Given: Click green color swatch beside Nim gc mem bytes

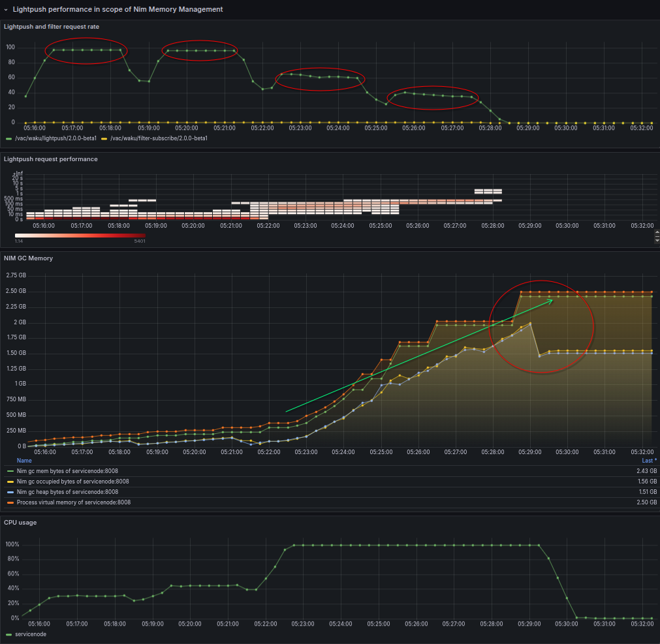Looking at the screenshot, I should (x=9, y=471).
